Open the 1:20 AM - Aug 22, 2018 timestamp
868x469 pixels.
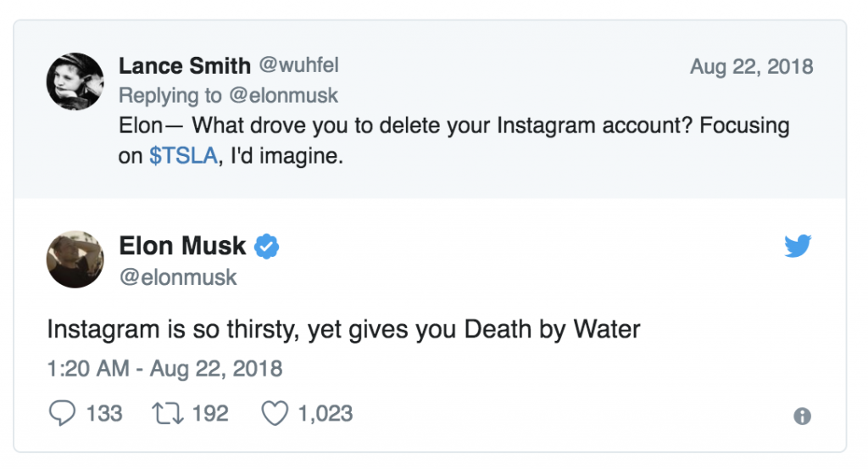165,369
